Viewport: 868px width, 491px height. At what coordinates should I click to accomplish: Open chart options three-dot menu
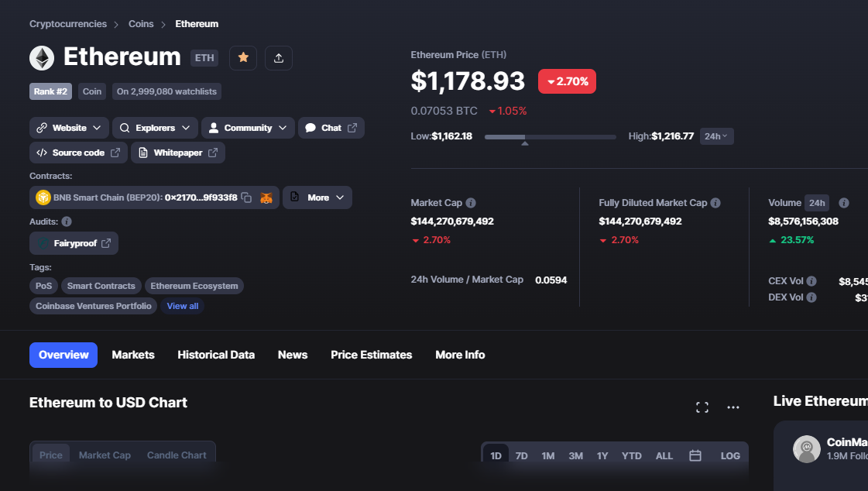click(x=733, y=407)
